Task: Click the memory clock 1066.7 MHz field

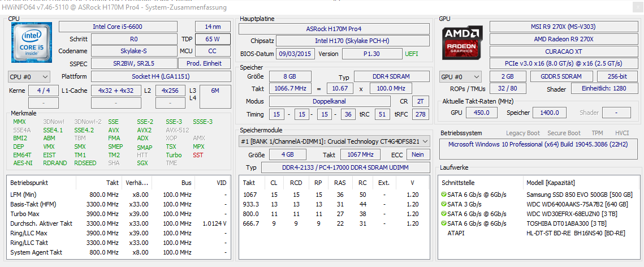Action: tap(290, 89)
